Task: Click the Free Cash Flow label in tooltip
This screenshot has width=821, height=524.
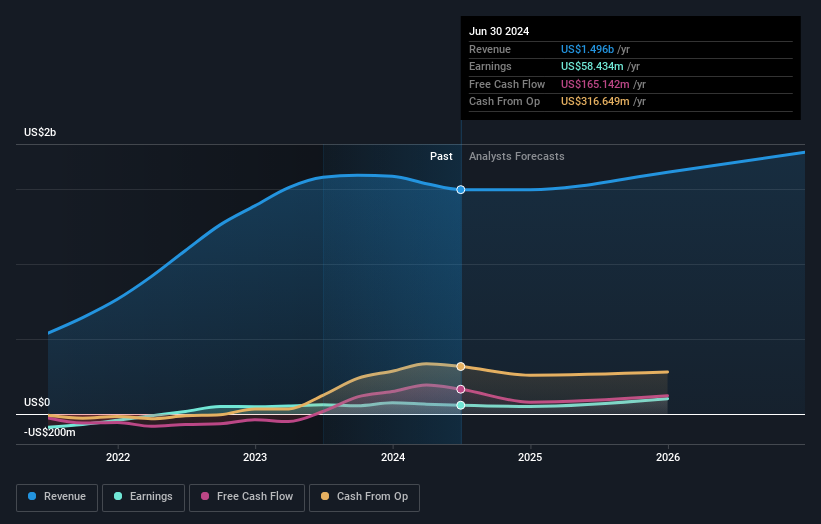Action: tap(507, 84)
